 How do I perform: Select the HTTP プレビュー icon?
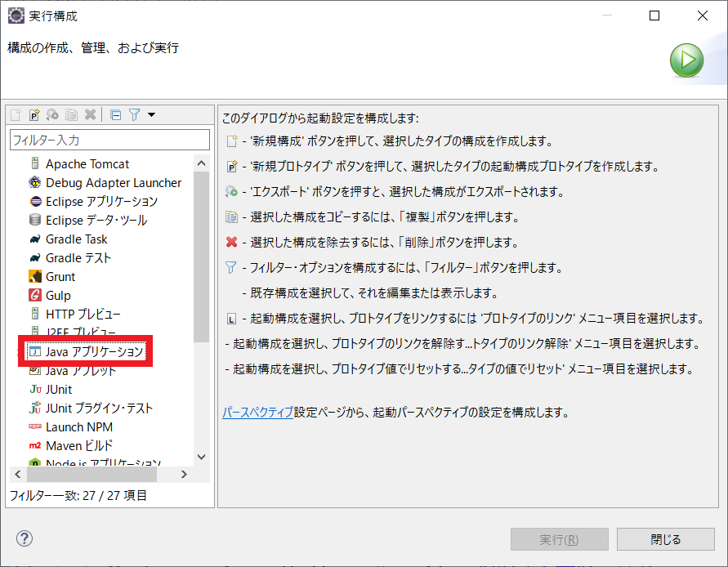(x=35, y=314)
